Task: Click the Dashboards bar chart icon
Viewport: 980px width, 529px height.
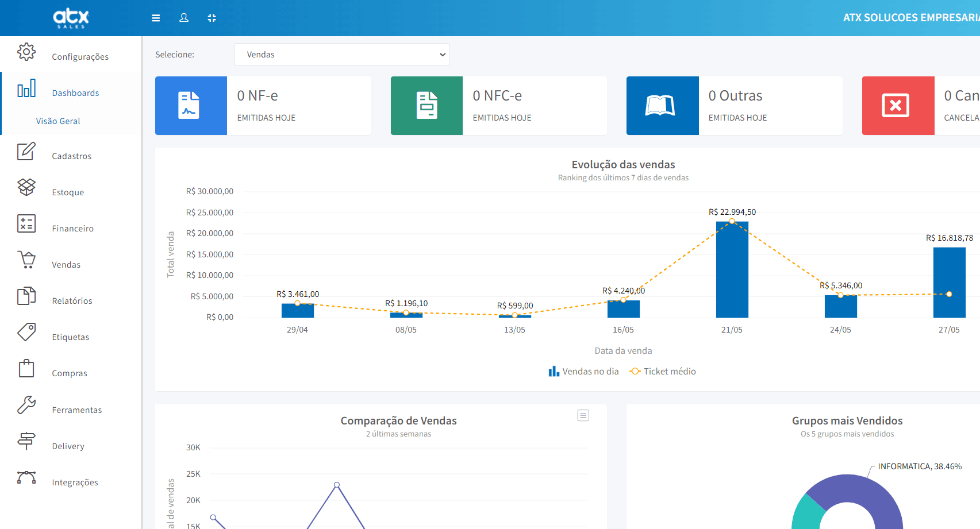Action: coord(26,88)
